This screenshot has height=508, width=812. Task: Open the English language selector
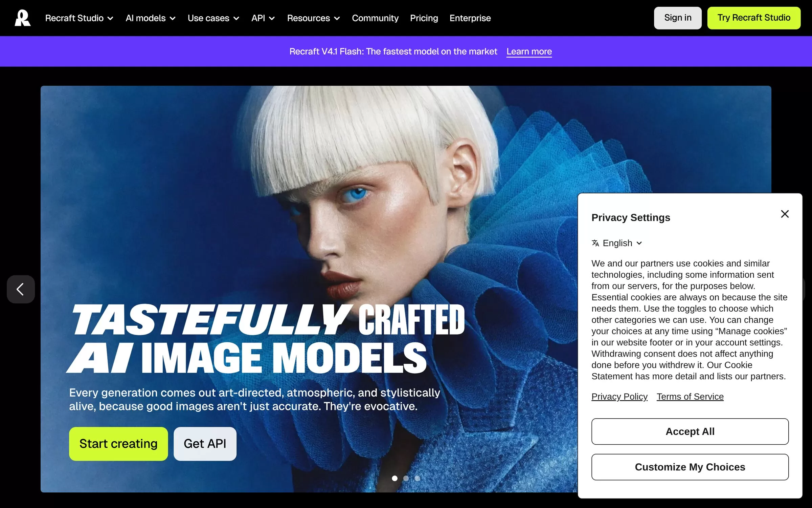pyautogui.click(x=617, y=243)
